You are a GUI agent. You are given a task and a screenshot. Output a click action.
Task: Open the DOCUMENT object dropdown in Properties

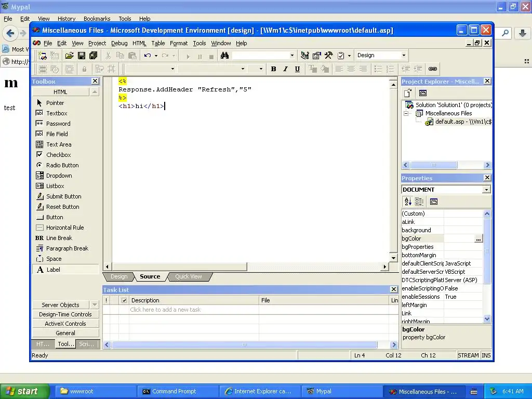[x=486, y=190]
